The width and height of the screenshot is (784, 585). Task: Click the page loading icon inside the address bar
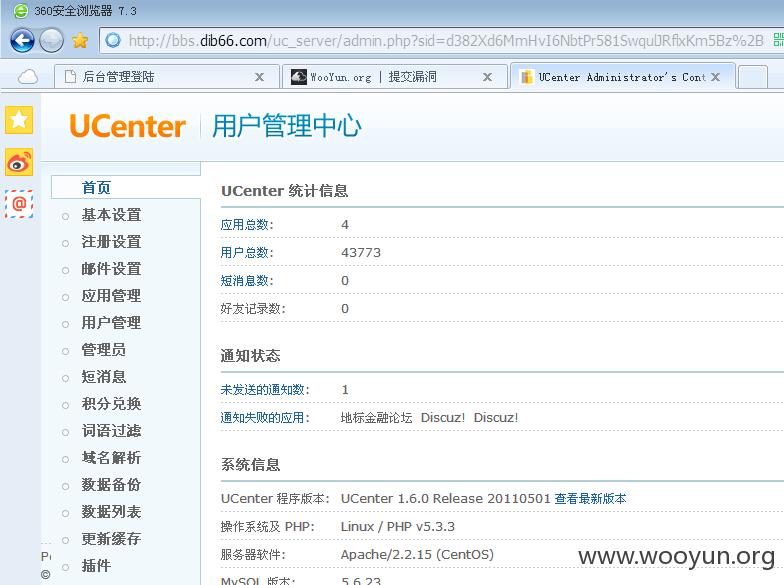pos(114,40)
